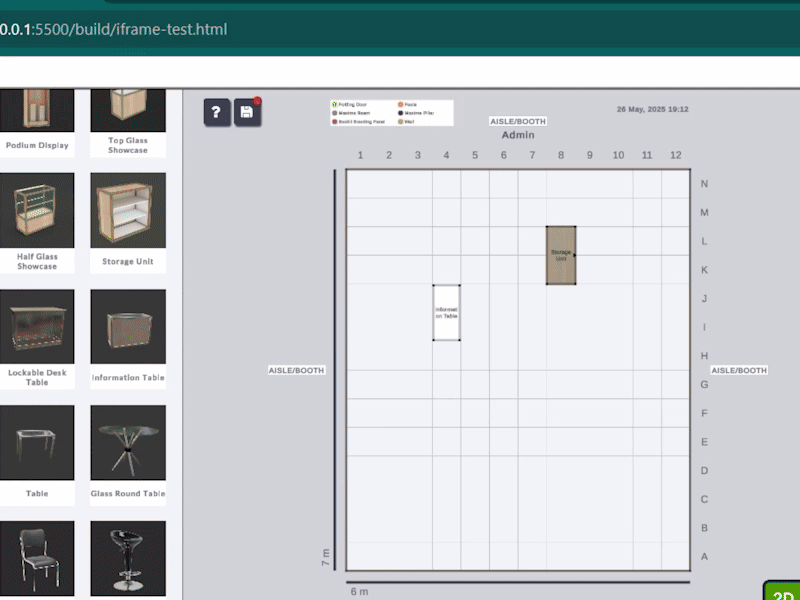
Task: Click the Folding Door legend entry
Action: tap(351, 104)
